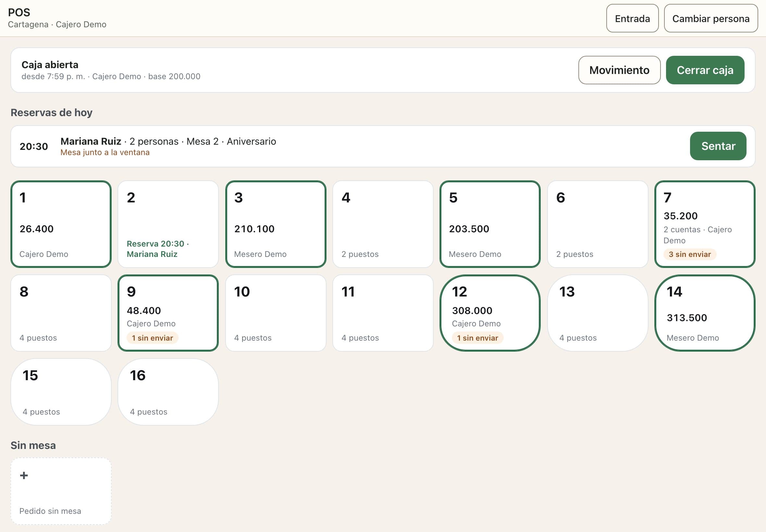Open round table 14 with total 313.500
The image size is (766, 532).
point(705,313)
